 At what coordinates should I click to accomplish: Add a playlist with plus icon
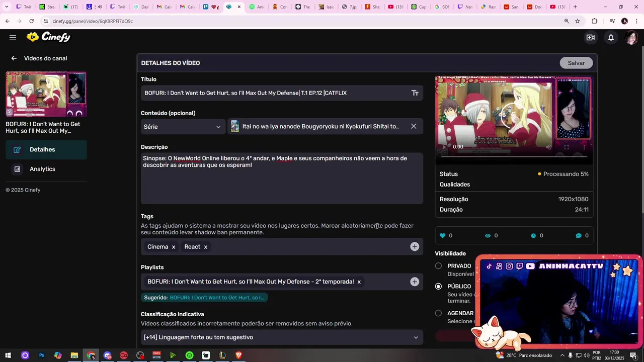pos(415,282)
